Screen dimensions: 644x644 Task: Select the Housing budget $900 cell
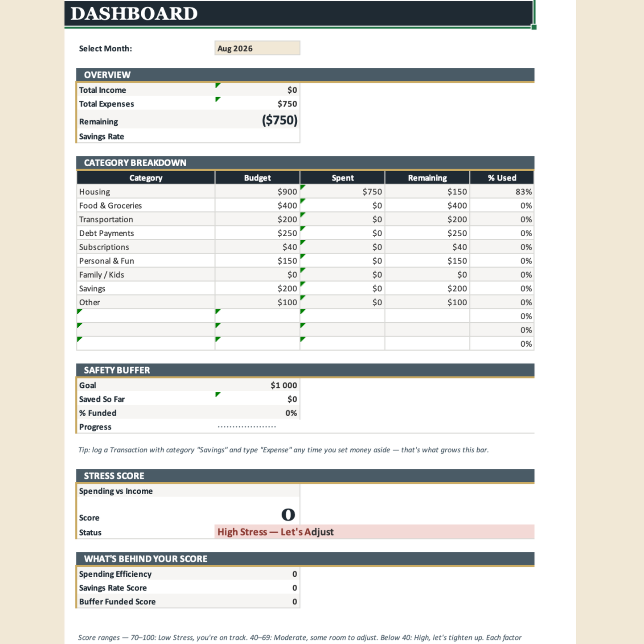(257, 192)
